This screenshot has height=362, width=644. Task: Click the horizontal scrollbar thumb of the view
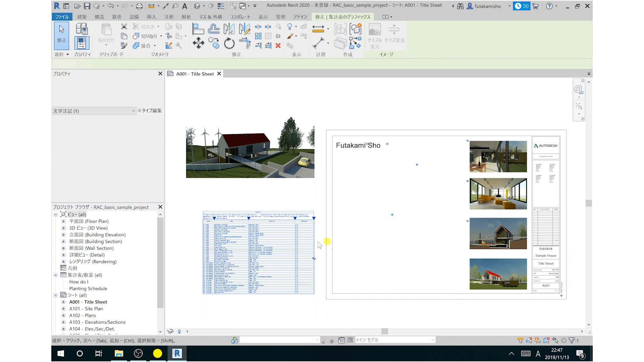[384, 331]
